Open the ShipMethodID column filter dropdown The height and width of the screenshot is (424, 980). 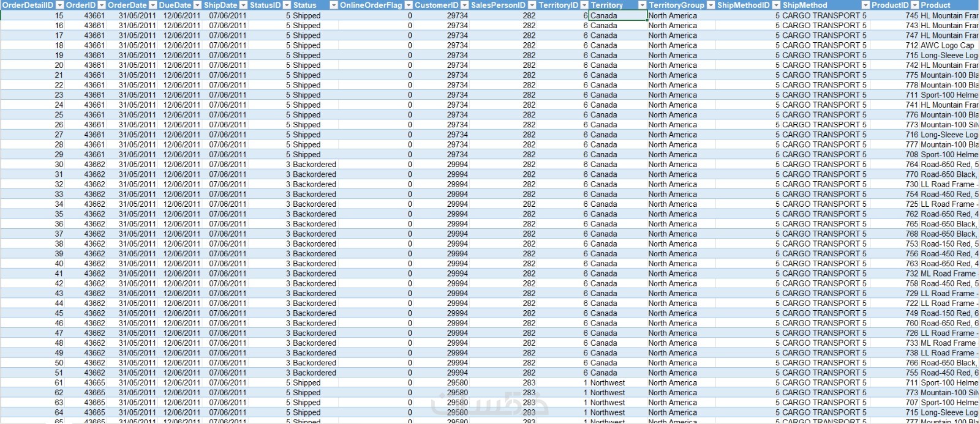(x=777, y=5)
